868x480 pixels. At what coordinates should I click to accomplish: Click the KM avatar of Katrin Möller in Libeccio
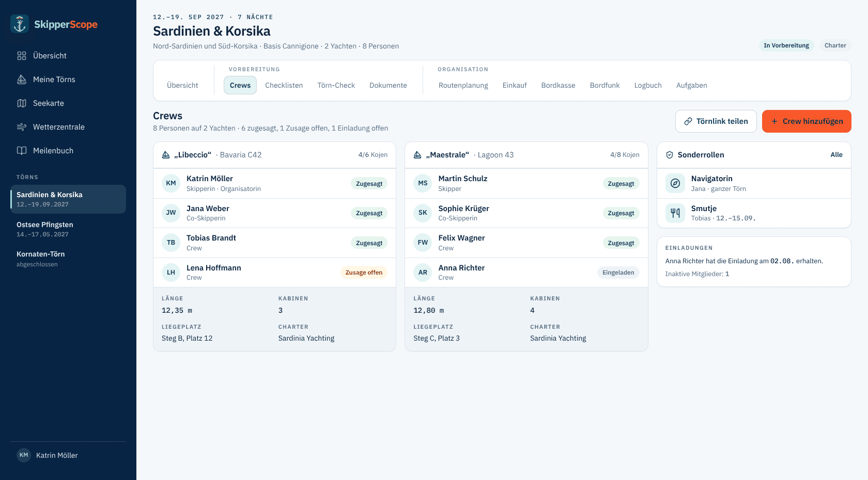[x=171, y=183]
